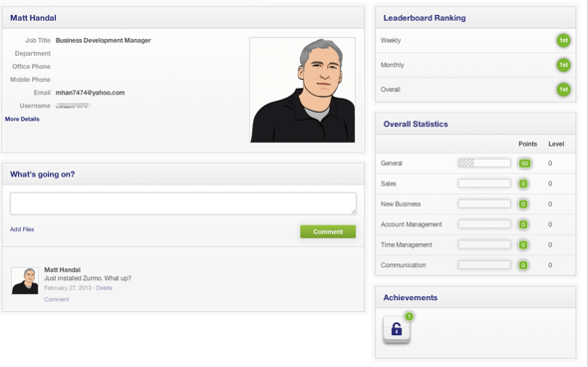
Task: Click the Communication points badge
Action: point(523,265)
